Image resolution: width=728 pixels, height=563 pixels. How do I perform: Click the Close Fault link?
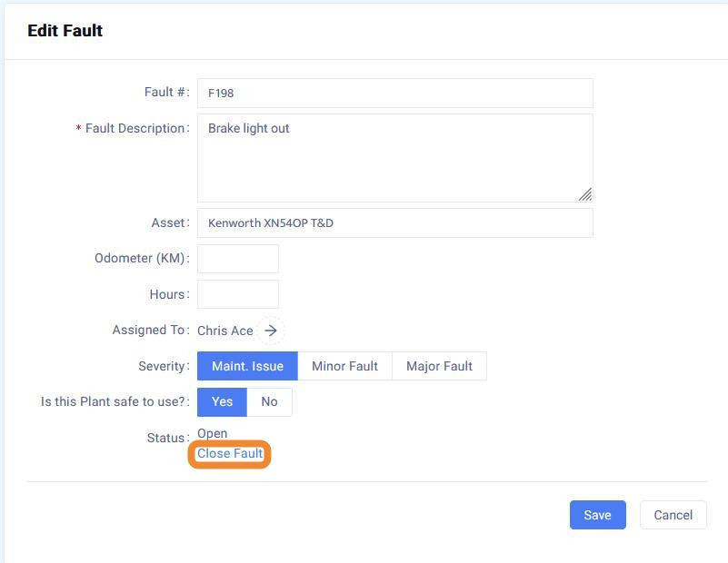[230, 453]
